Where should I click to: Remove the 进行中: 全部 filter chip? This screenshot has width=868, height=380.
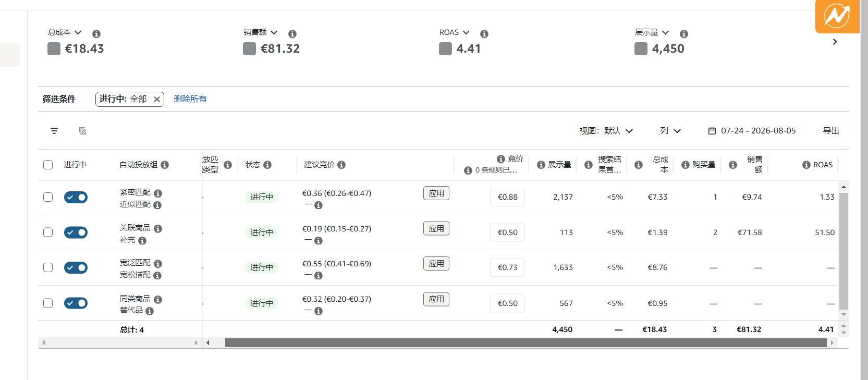point(157,99)
